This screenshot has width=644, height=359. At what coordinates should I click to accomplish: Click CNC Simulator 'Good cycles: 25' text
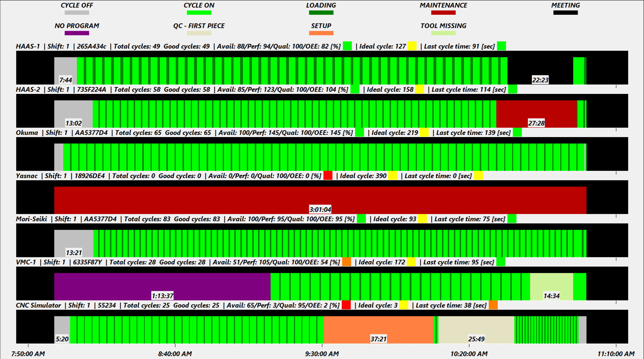(x=196, y=305)
